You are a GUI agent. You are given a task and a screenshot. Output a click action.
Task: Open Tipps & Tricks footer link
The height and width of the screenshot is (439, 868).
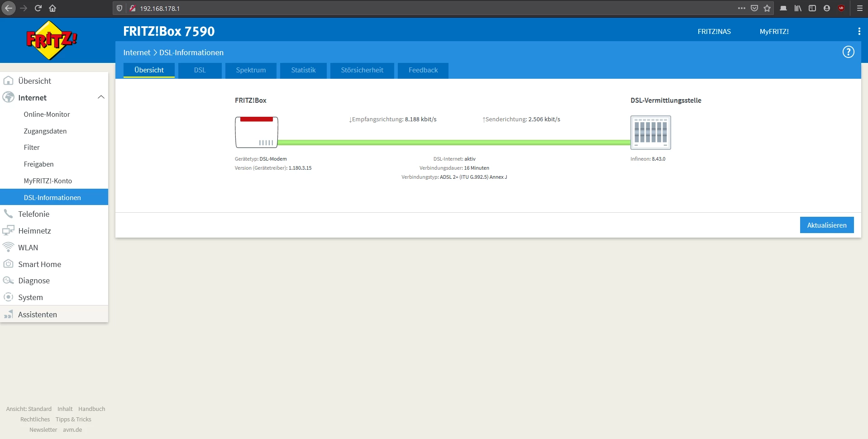click(73, 420)
